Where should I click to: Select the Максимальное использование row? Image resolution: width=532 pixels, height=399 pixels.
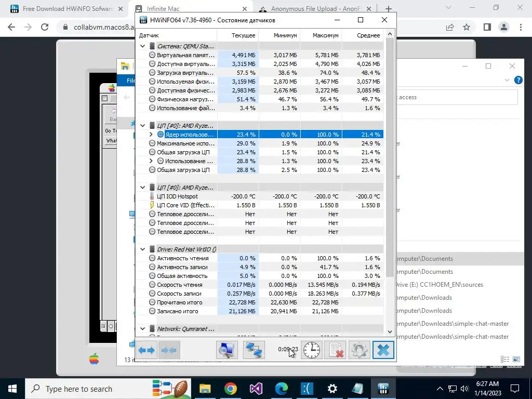tap(260, 143)
